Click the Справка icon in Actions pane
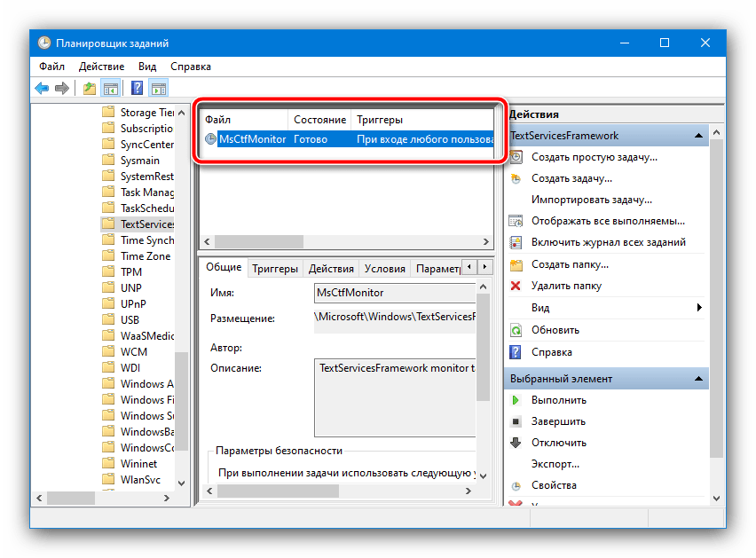This screenshot has width=756, height=558. (x=516, y=352)
